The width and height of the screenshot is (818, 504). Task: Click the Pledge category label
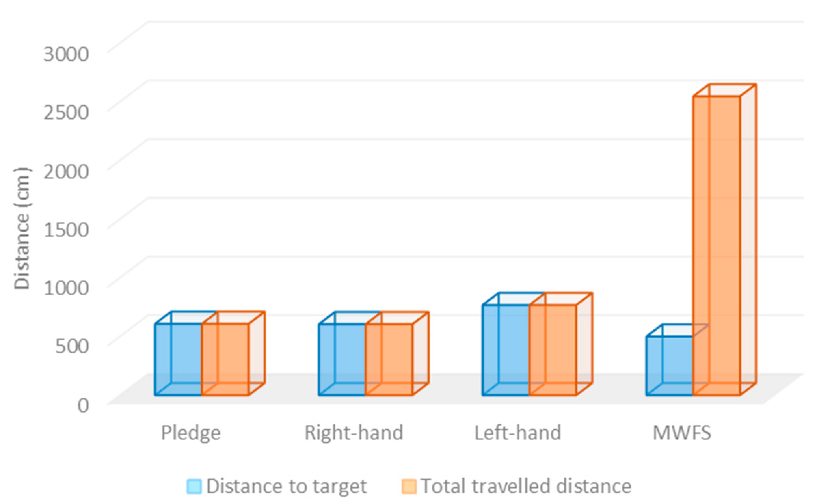tap(191, 433)
